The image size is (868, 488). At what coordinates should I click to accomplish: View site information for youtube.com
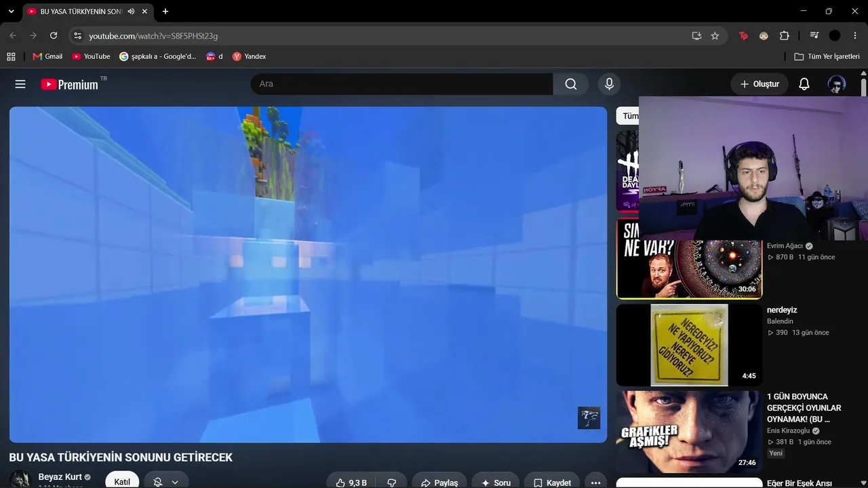click(77, 36)
